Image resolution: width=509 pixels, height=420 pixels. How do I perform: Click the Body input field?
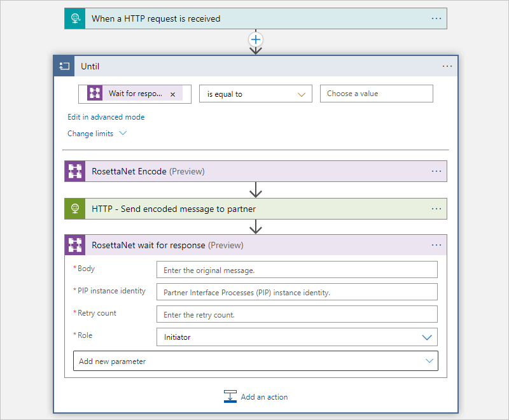296,270
